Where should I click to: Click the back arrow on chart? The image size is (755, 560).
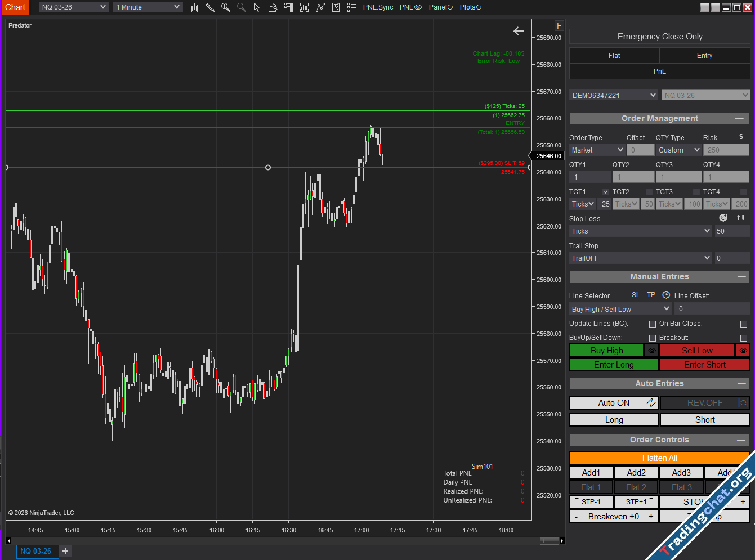(x=519, y=31)
